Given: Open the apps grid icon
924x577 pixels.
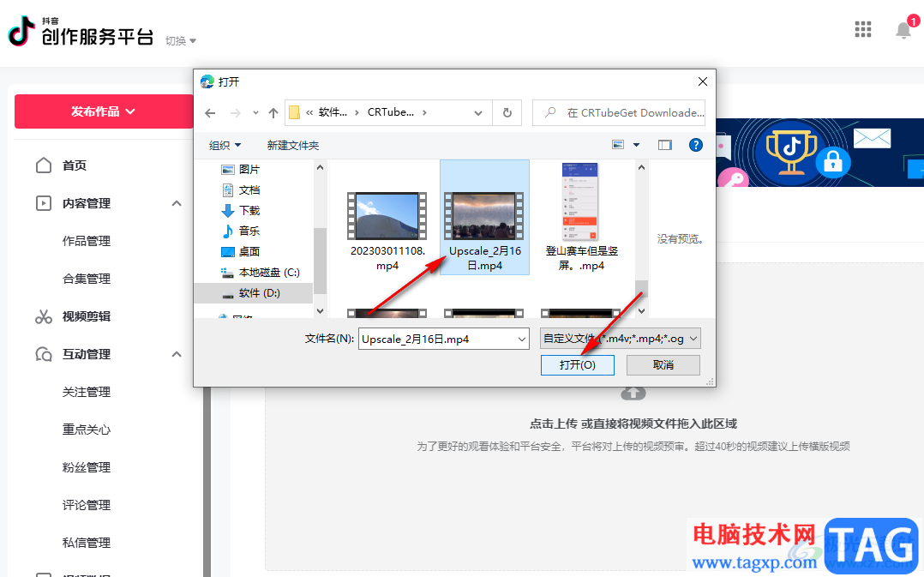Looking at the screenshot, I should click(862, 29).
